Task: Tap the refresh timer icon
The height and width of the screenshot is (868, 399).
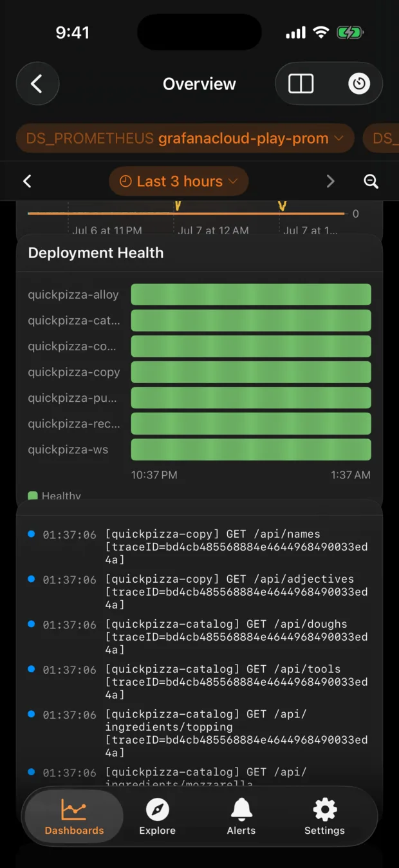Action: click(359, 84)
